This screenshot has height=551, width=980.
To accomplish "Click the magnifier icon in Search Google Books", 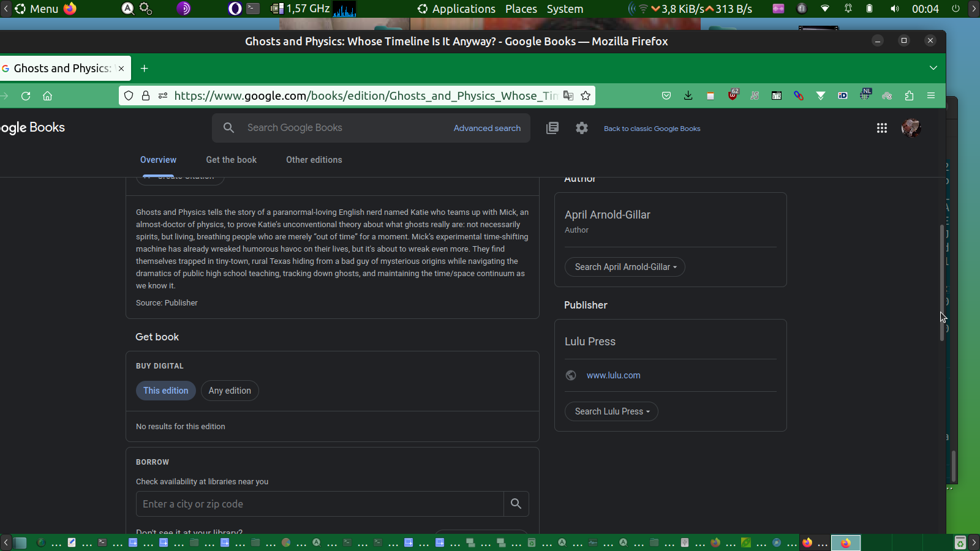I will point(228,128).
